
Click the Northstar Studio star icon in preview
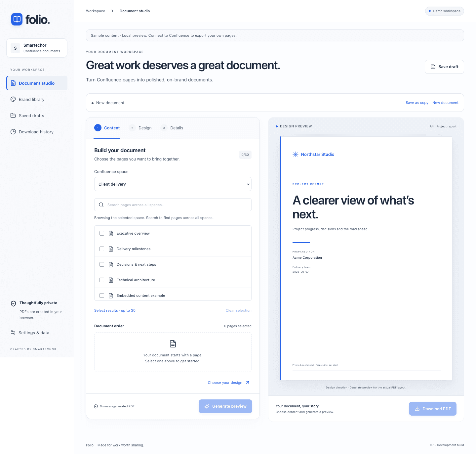[296, 154]
